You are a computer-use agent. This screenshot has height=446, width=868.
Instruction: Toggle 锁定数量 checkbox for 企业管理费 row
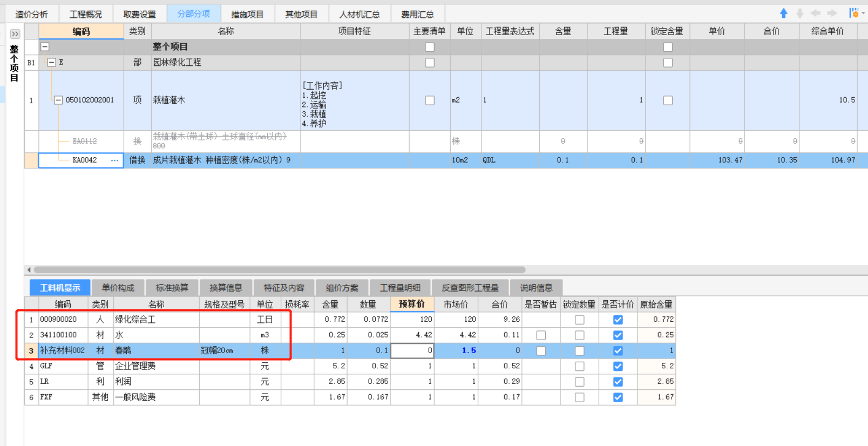coord(580,366)
